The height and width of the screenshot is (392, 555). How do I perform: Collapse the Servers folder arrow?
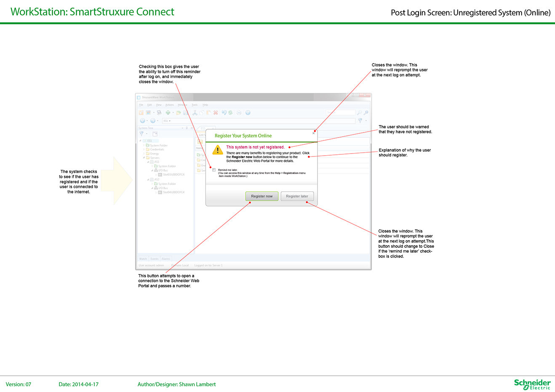pyautogui.click(x=144, y=158)
